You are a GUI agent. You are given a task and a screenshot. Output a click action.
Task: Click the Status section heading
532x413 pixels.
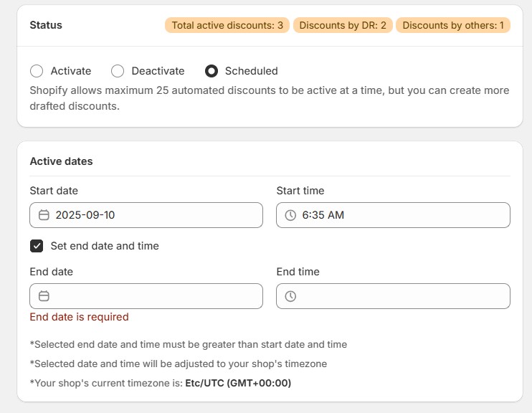click(46, 25)
